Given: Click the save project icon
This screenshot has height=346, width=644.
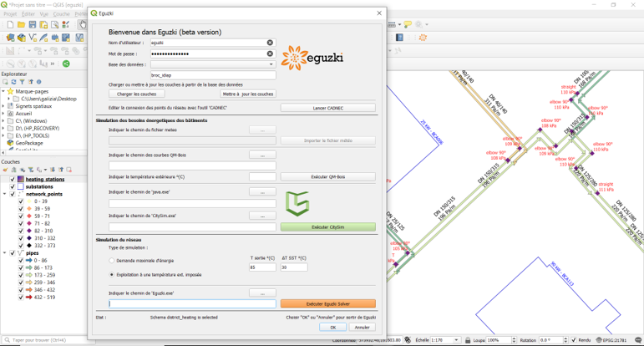Looking at the screenshot, I should pos(32,25).
